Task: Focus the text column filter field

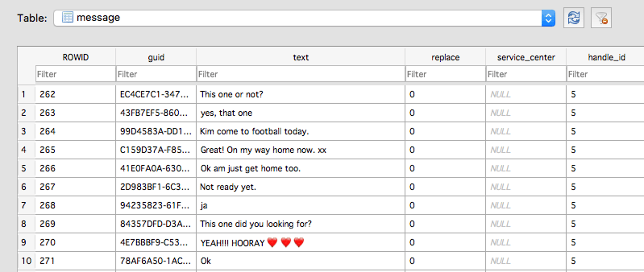Action: [301, 74]
